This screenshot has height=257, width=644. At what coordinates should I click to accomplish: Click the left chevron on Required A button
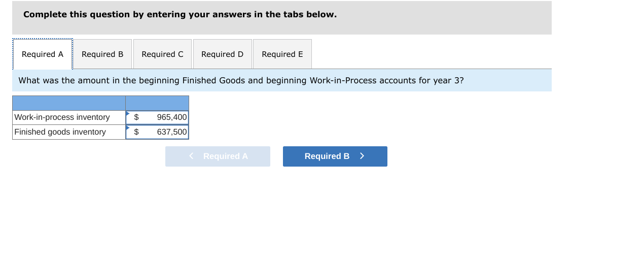point(191,156)
